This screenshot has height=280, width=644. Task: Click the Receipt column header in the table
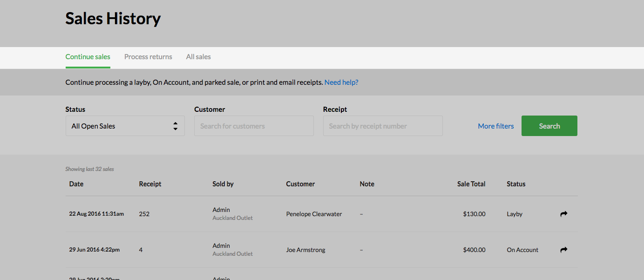(x=150, y=184)
